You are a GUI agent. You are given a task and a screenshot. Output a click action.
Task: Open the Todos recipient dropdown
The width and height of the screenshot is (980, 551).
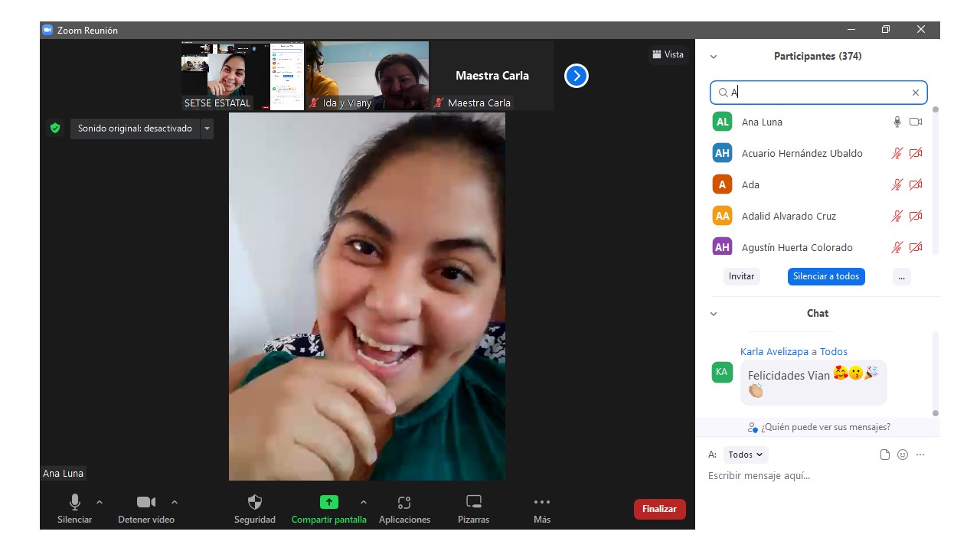[745, 455]
